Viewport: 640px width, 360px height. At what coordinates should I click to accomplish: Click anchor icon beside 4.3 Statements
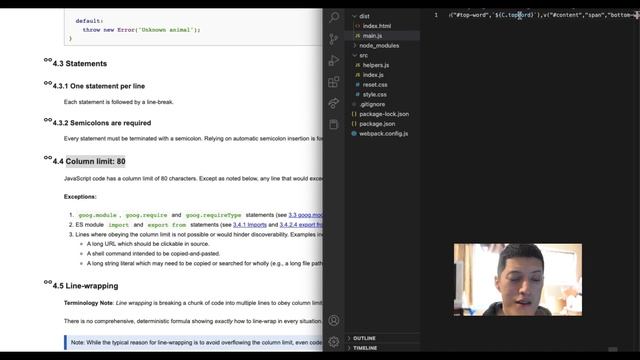tap(48, 60)
